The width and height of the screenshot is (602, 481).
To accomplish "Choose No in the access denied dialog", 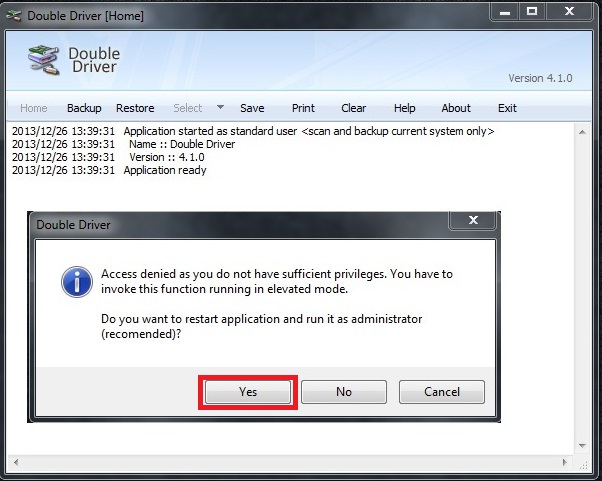I will click(343, 392).
